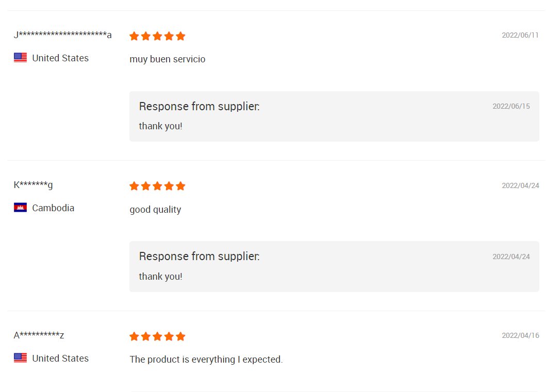Click the first star of the Cambodia review
The width and height of the screenshot is (546, 392).
135,186
